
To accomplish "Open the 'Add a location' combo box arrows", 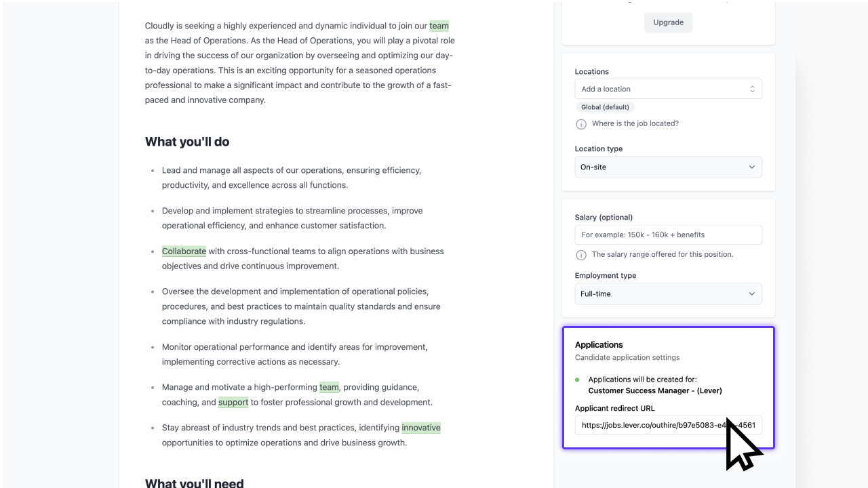I will (x=752, y=89).
